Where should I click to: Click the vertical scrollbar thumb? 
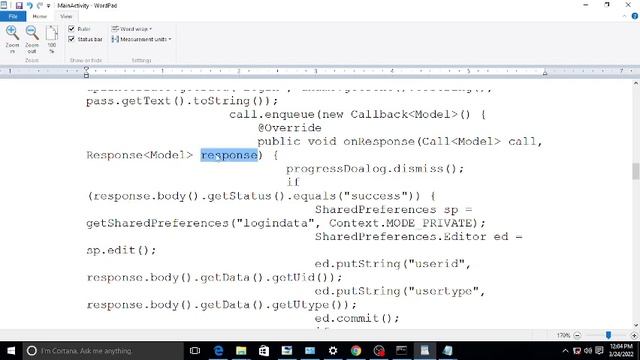tap(636, 171)
